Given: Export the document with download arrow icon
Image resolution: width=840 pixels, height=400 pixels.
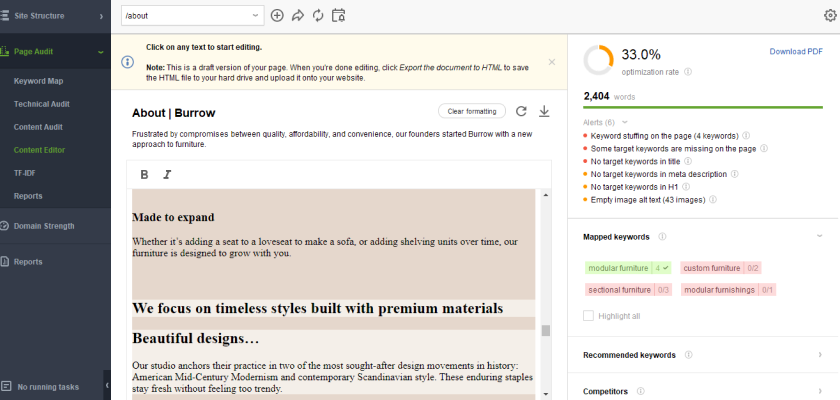Looking at the screenshot, I should pos(544,111).
